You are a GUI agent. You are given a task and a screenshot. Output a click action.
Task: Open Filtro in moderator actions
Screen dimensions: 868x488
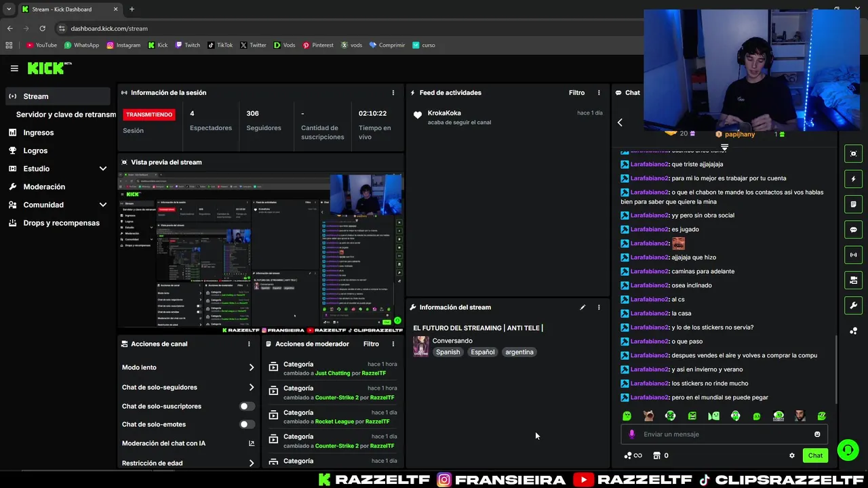[x=371, y=344]
